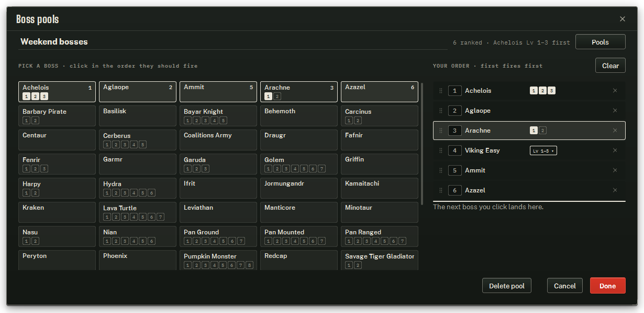Edit the Weekend bosses pool name field

[232, 42]
